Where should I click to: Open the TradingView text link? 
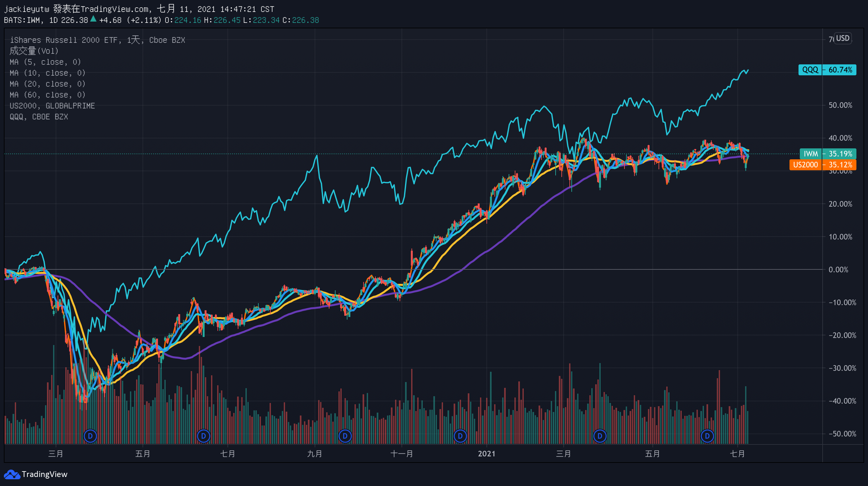(44, 474)
